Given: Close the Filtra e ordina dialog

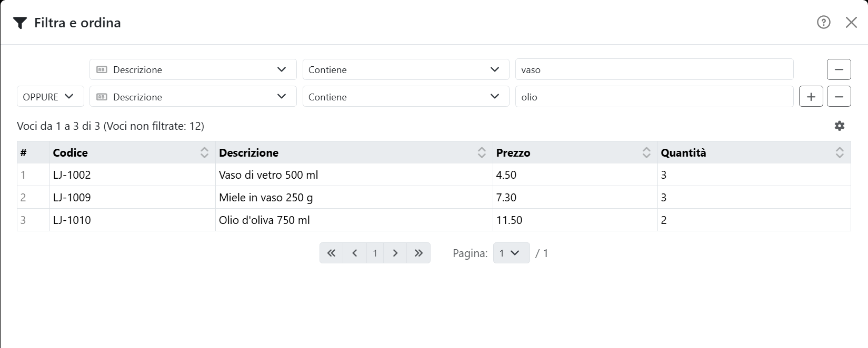Looking at the screenshot, I should (x=851, y=22).
